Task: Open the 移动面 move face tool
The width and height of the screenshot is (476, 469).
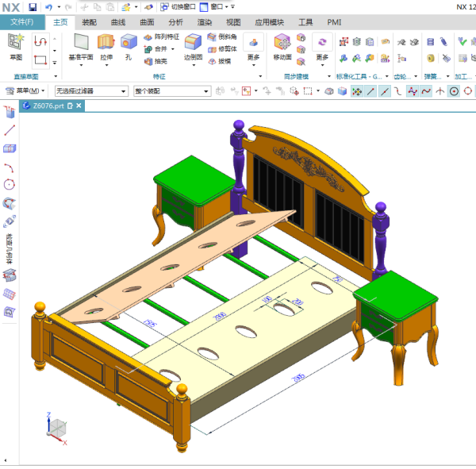Action: click(x=282, y=45)
